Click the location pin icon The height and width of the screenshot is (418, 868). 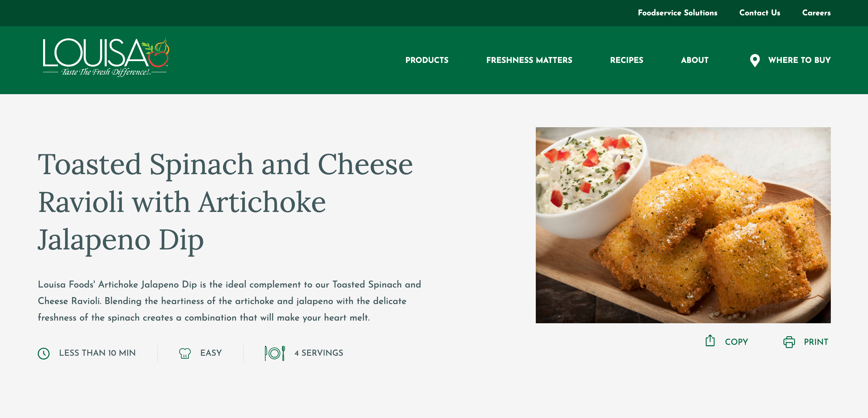pos(755,60)
